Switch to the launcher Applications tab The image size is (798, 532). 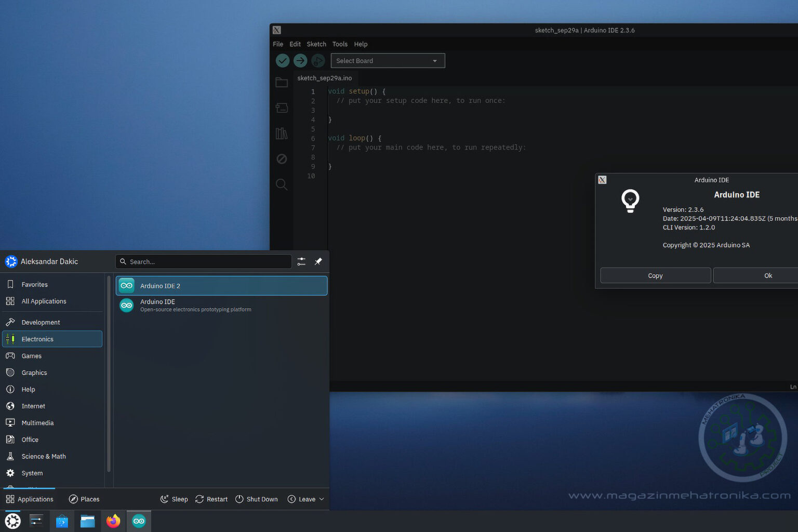(x=30, y=499)
